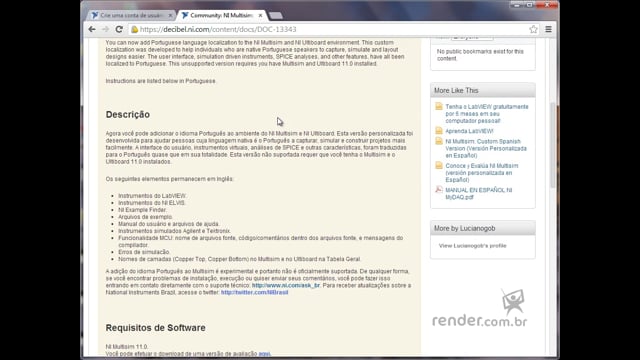Reload the page with the refresh icon
The image size is (640, 360).
point(119,29)
